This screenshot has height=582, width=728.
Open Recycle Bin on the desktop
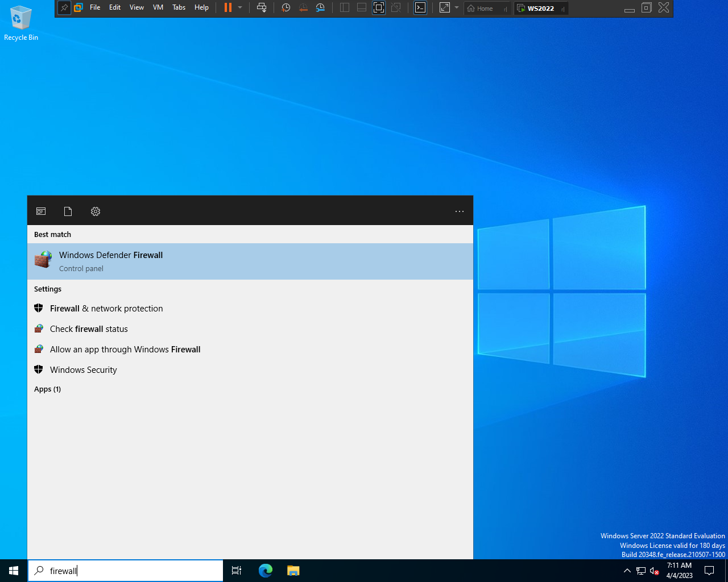point(21,23)
